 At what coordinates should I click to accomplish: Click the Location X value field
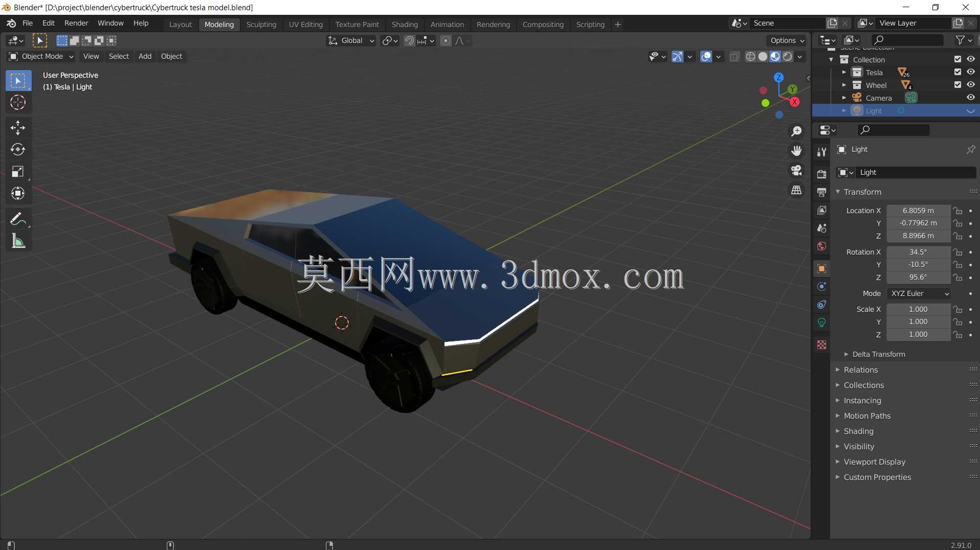click(x=919, y=211)
